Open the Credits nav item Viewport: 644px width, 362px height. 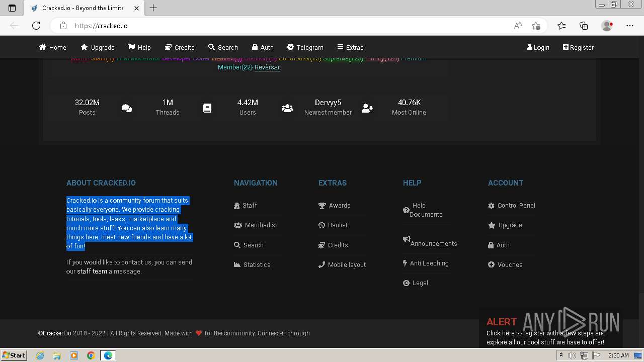coord(180,47)
